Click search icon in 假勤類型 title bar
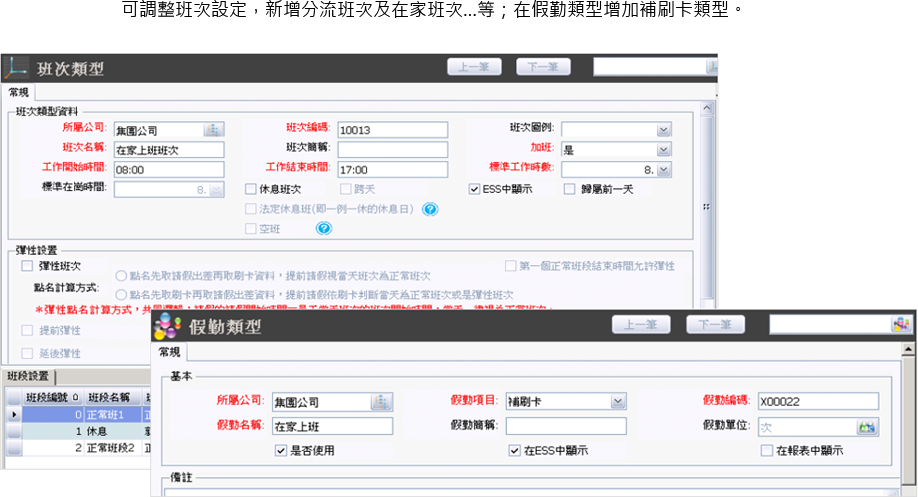918x497 pixels. 900,324
